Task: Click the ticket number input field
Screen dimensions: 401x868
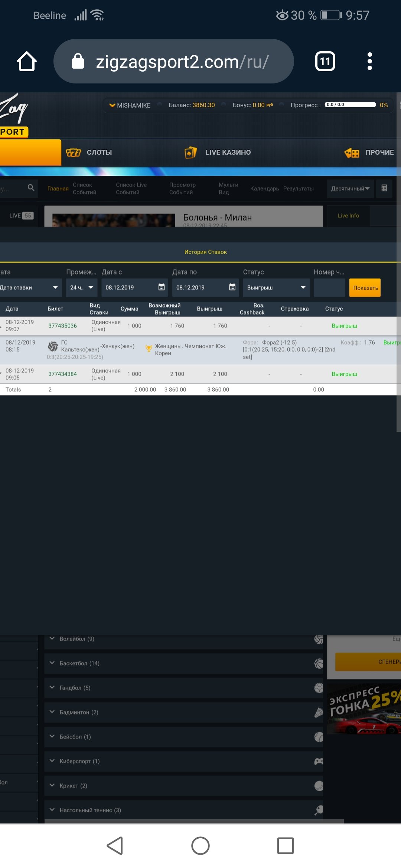Action: click(x=329, y=287)
